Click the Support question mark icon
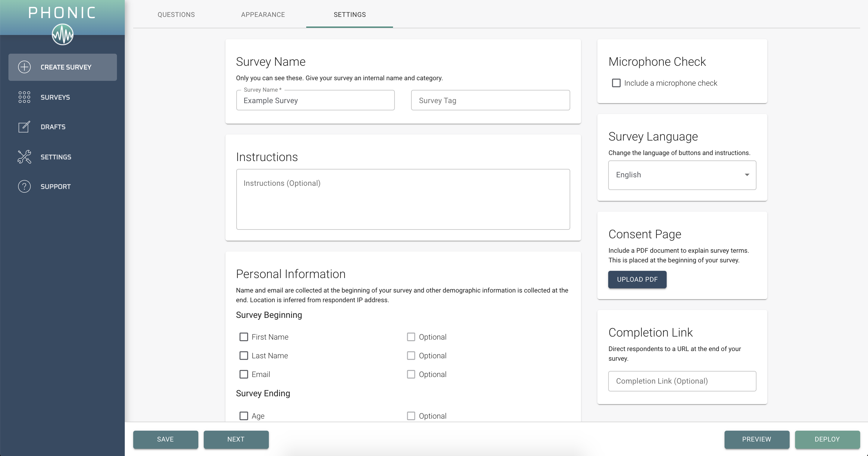The height and width of the screenshot is (456, 868). (24, 186)
